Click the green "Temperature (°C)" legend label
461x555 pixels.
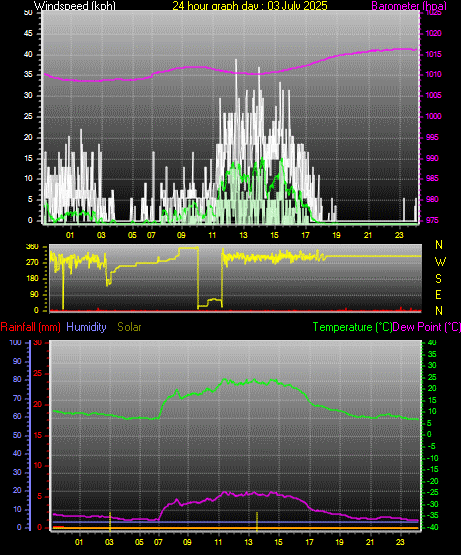(x=352, y=327)
